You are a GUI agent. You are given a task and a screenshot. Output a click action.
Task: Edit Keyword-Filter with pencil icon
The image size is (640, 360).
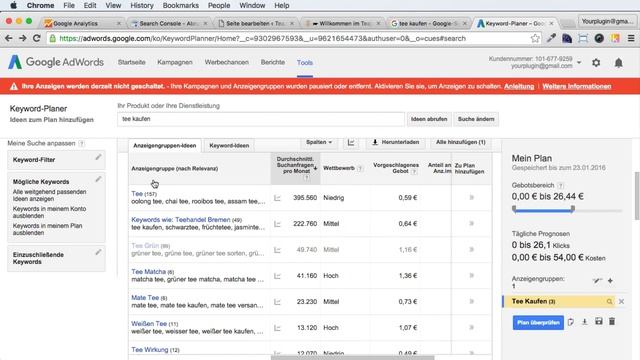pyautogui.click(x=98, y=157)
